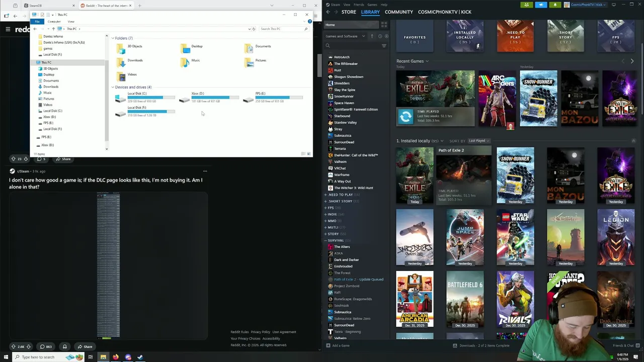The width and height of the screenshot is (644, 362).
Task: Expand NEED TO PLAY collection in Steam sidebar
Action: [x=326, y=195]
